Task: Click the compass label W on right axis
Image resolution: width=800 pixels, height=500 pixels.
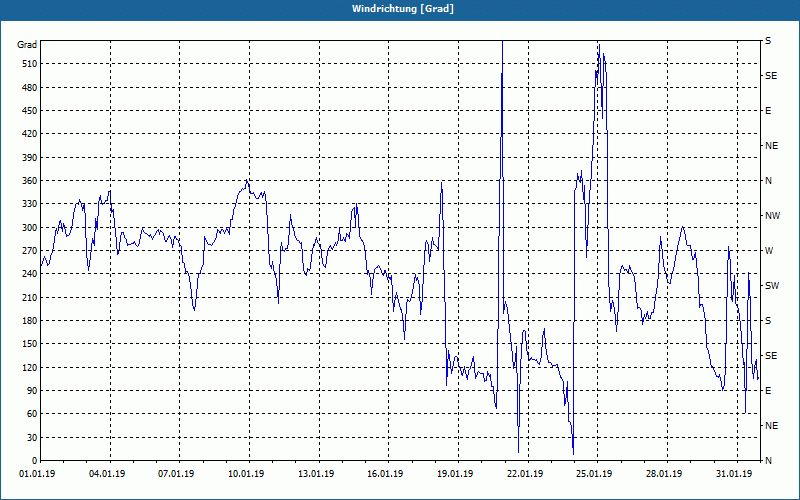Action: coord(769,251)
